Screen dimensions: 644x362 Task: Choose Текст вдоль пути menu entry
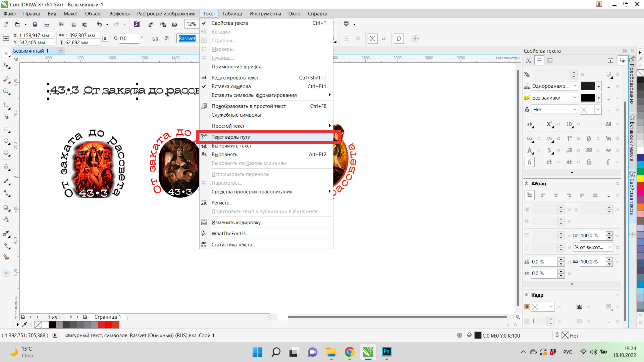tap(231, 137)
